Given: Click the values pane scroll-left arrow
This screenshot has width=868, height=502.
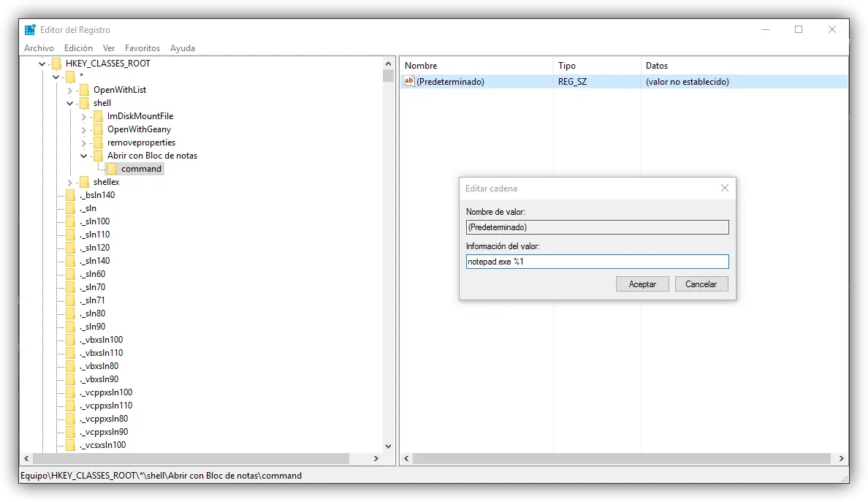Looking at the screenshot, I should click(406, 458).
